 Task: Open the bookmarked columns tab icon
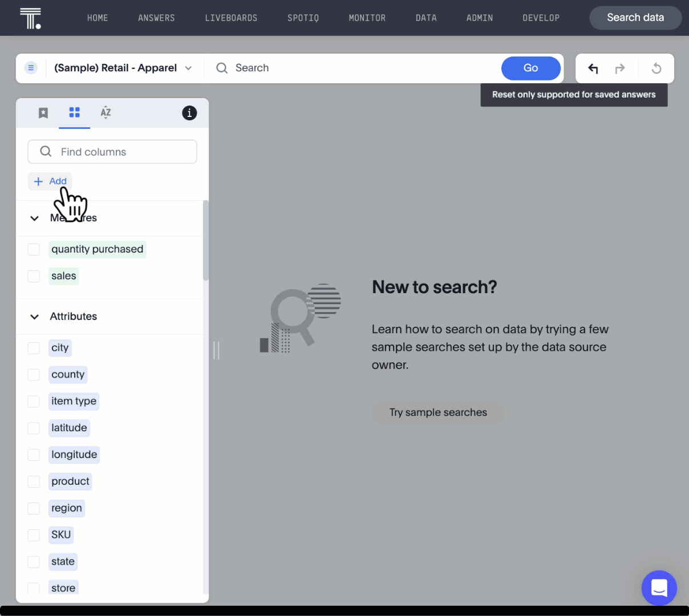(x=43, y=113)
